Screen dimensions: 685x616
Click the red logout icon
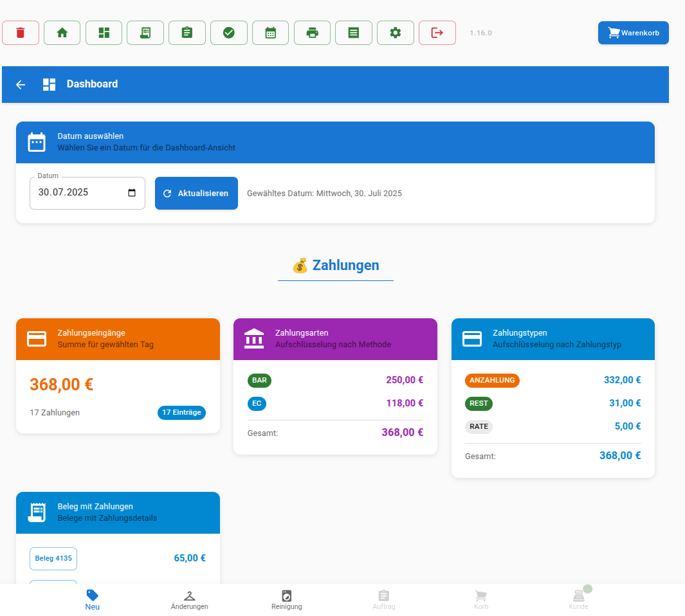point(437,33)
